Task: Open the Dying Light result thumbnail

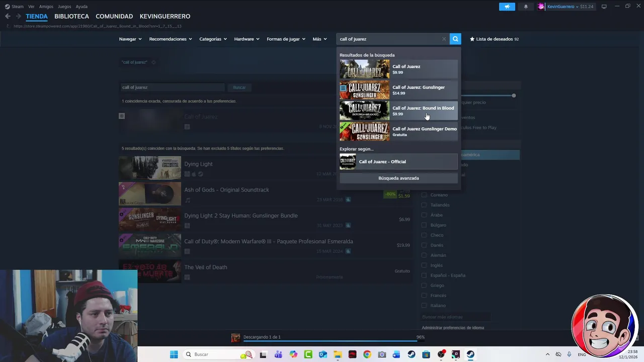Action: tap(150, 168)
